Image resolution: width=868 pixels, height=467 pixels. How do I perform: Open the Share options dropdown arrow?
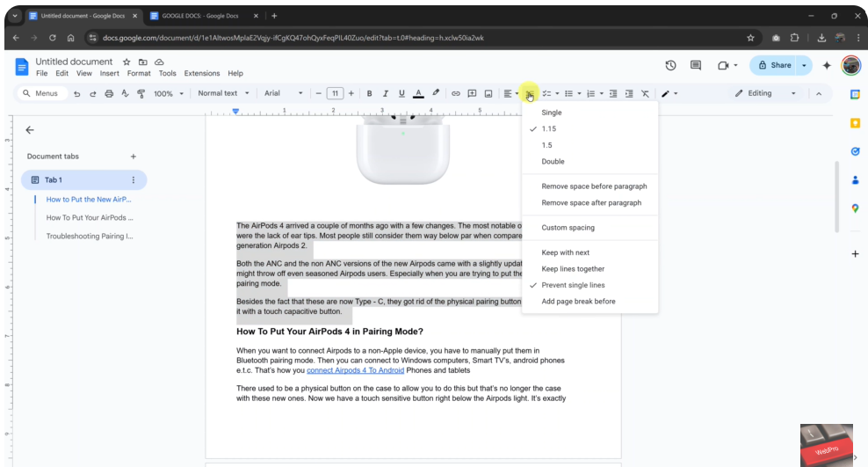804,65
